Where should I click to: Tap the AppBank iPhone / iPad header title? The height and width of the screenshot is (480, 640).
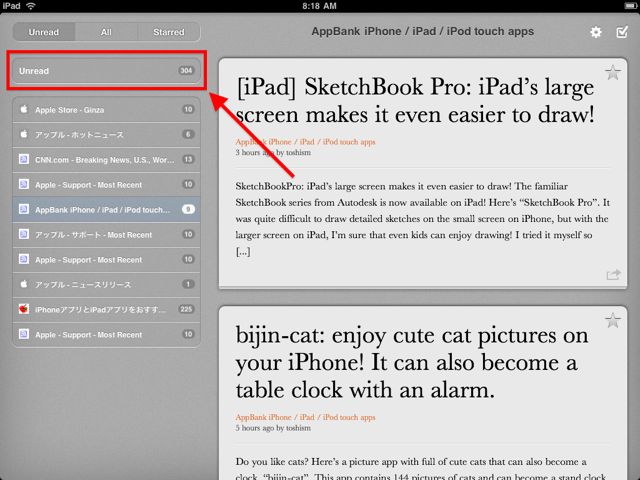[x=422, y=31]
